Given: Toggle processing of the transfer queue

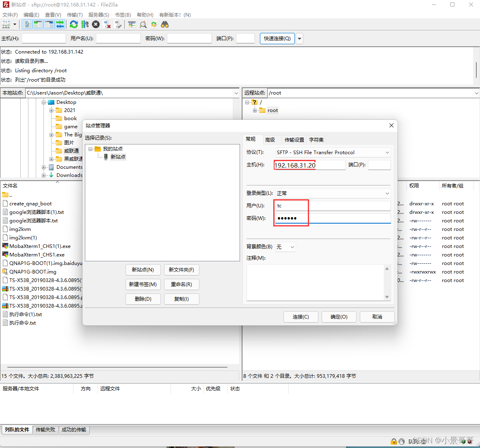Looking at the screenshot, I should 85,24.
